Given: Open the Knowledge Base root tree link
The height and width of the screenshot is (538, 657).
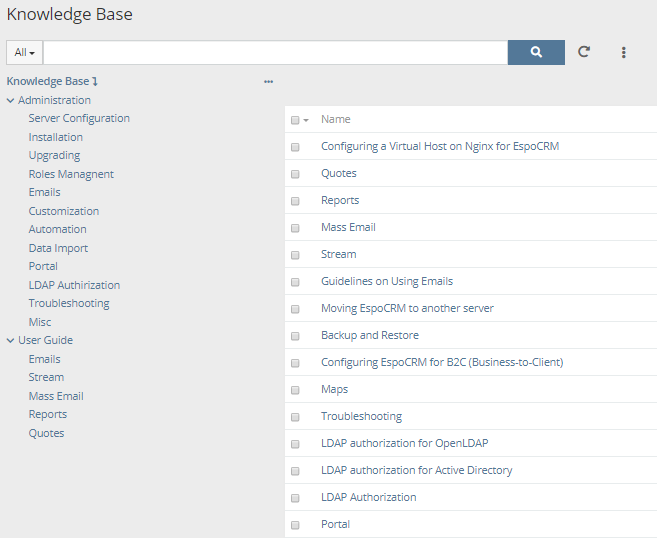Looking at the screenshot, I should pos(48,81).
